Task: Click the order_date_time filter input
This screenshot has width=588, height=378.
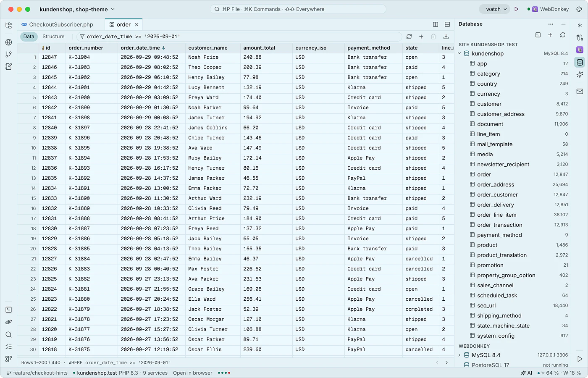Action: (x=239, y=37)
